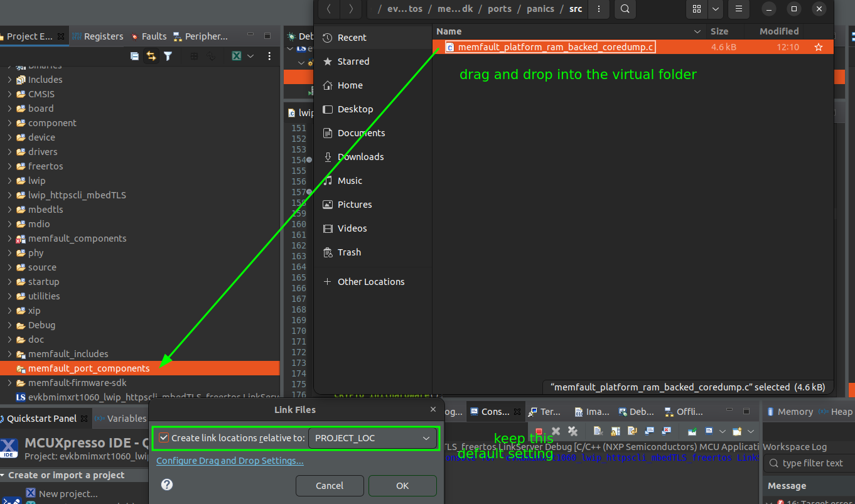Image resolution: width=855 pixels, height=504 pixels.
Task: Open Configure Drag and Drop Settings link
Action: tap(230, 461)
